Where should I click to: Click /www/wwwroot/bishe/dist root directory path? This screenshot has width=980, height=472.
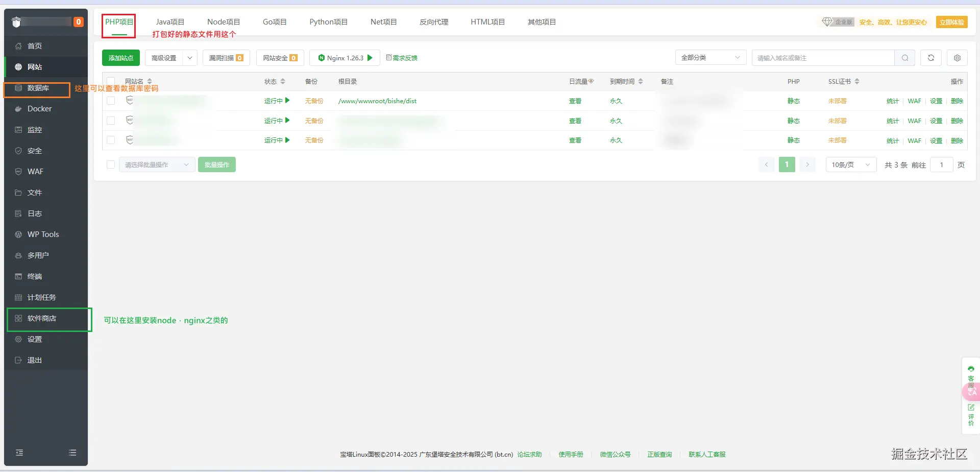[x=377, y=101]
